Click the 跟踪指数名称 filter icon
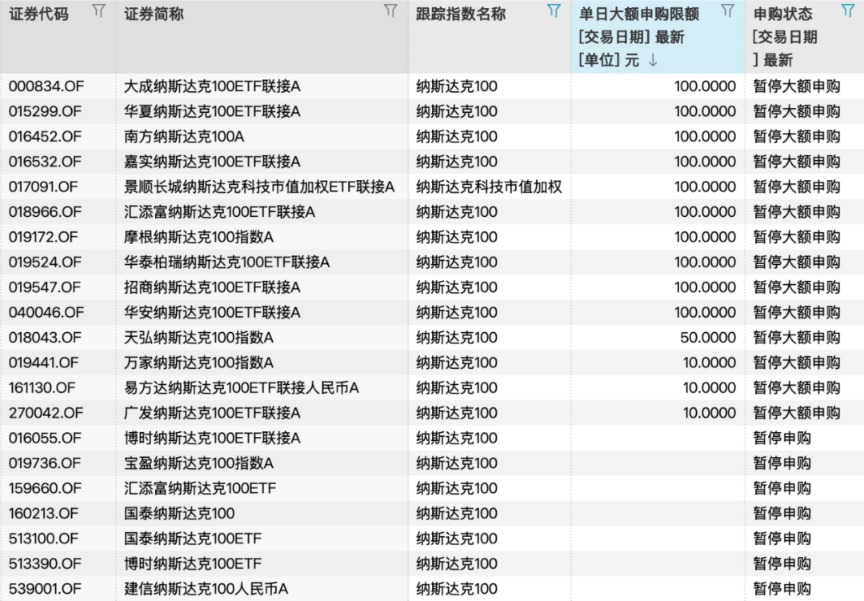 [x=554, y=11]
